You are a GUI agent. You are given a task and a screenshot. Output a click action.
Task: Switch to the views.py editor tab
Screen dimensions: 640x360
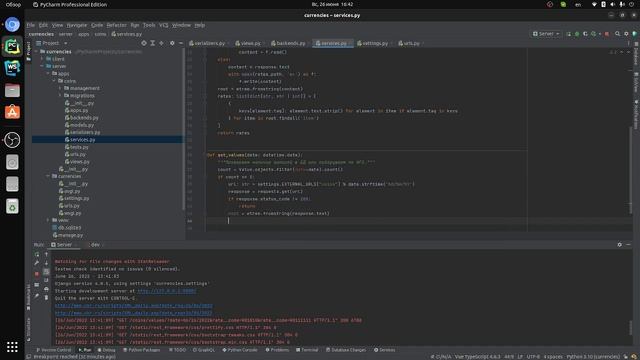click(x=248, y=43)
